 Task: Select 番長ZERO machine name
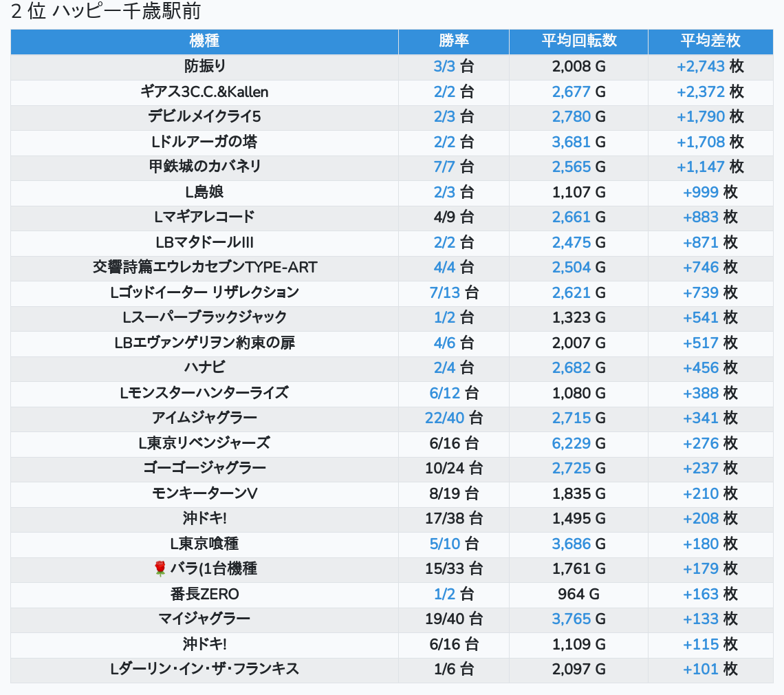204,595
